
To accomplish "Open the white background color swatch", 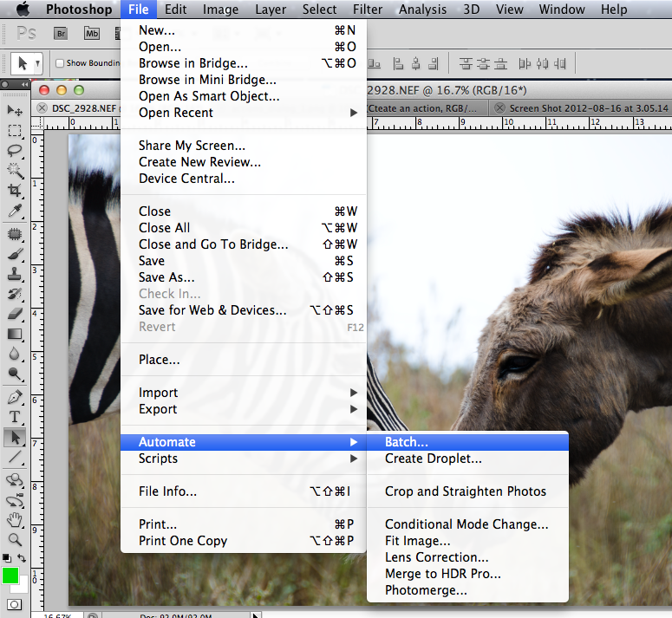I will [23, 586].
